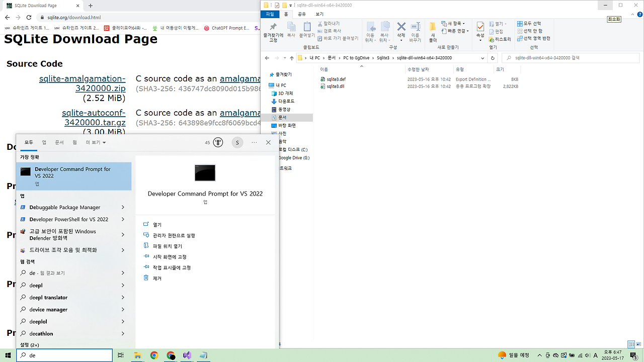Select deepl translator web suggestion
The image size is (644, 362).
[48, 297]
